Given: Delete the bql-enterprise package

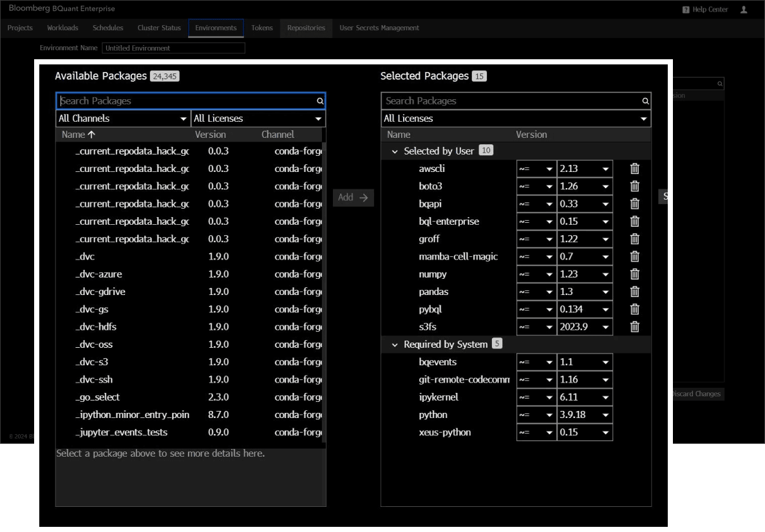Looking at the screenshot, I should pyautogui.click(x=634, y=221).
